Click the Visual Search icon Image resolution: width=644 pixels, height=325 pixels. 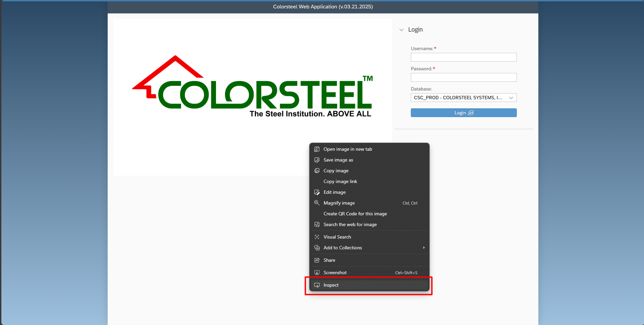point(317,237)
